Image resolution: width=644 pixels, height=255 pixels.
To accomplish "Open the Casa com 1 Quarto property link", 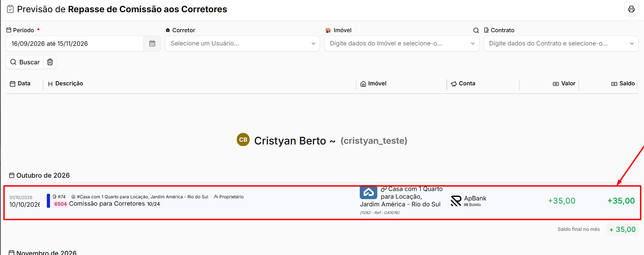I will coord(401,197).
